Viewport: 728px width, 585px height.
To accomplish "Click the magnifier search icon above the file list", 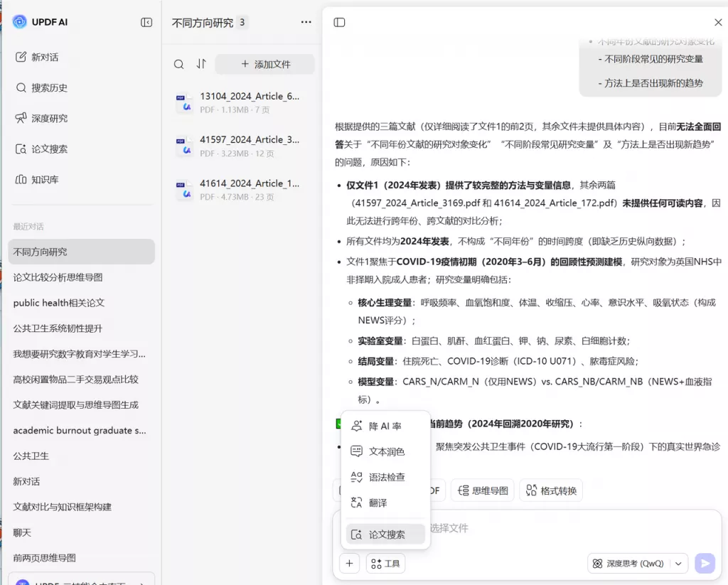I will pyautogui.click(x=178, y=64).
